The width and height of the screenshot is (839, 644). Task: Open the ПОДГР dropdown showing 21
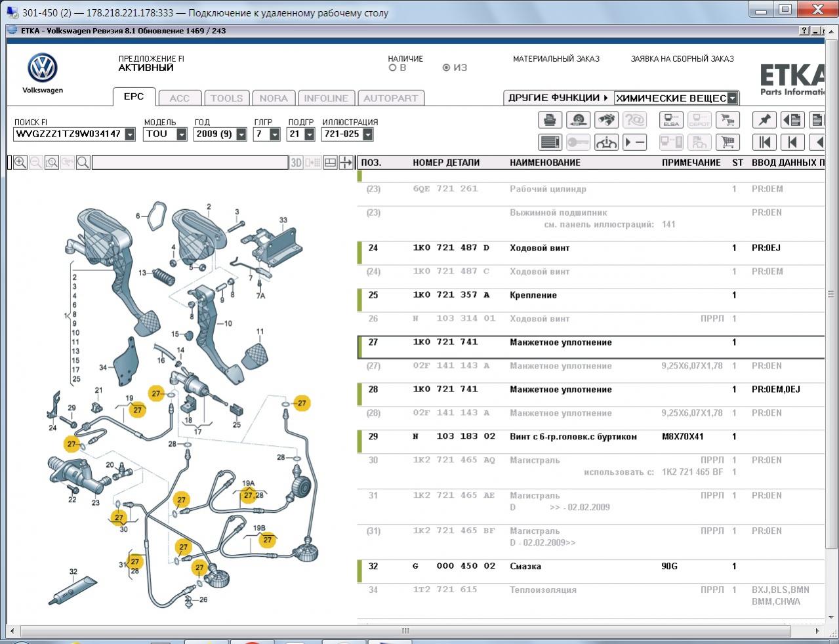[x=308, y=134]
